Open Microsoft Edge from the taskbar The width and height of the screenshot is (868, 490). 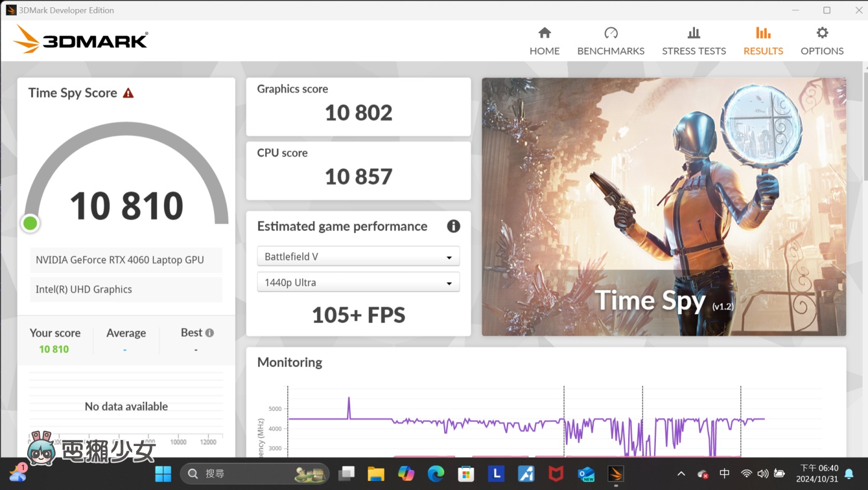pos(436,474)
